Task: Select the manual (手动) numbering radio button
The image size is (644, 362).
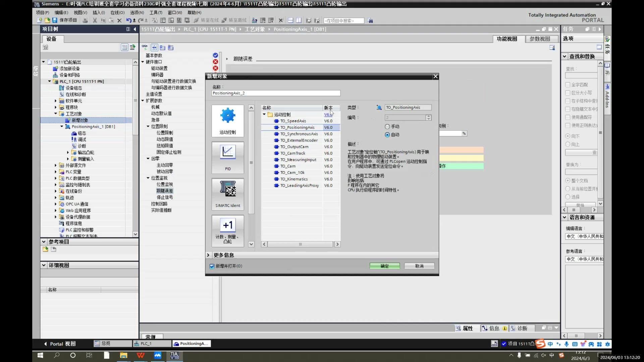Action: [x=387, y=127]
